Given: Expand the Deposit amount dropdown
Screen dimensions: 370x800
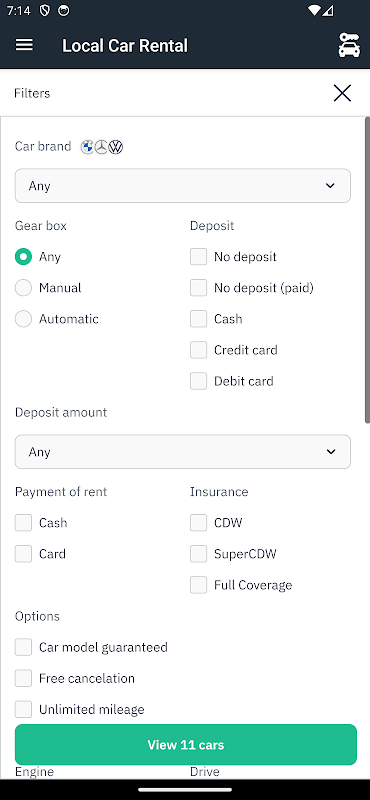Looking at the screenshot, I should coord(183,452).
